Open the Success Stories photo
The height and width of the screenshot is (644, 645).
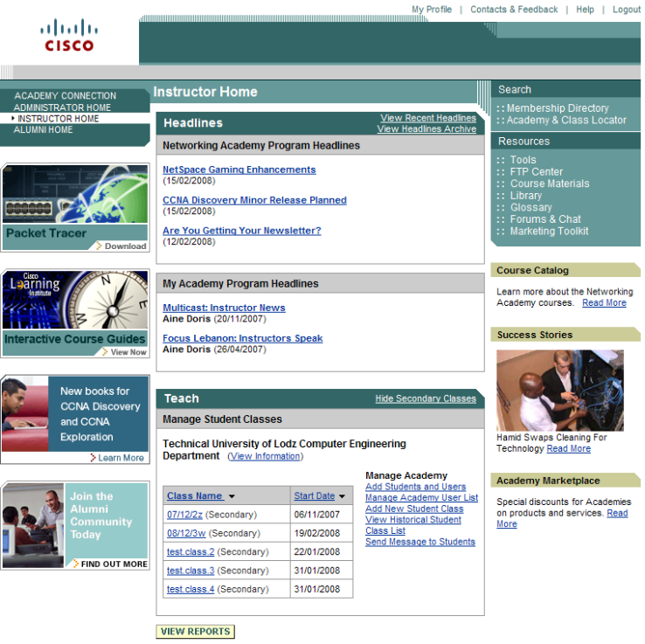[560, 391]
